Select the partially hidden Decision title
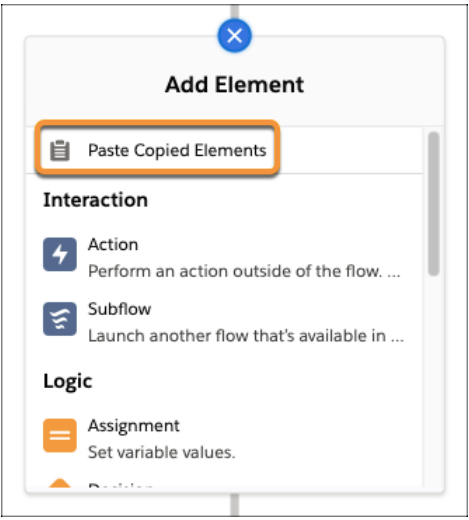 [x=120, y=485]
